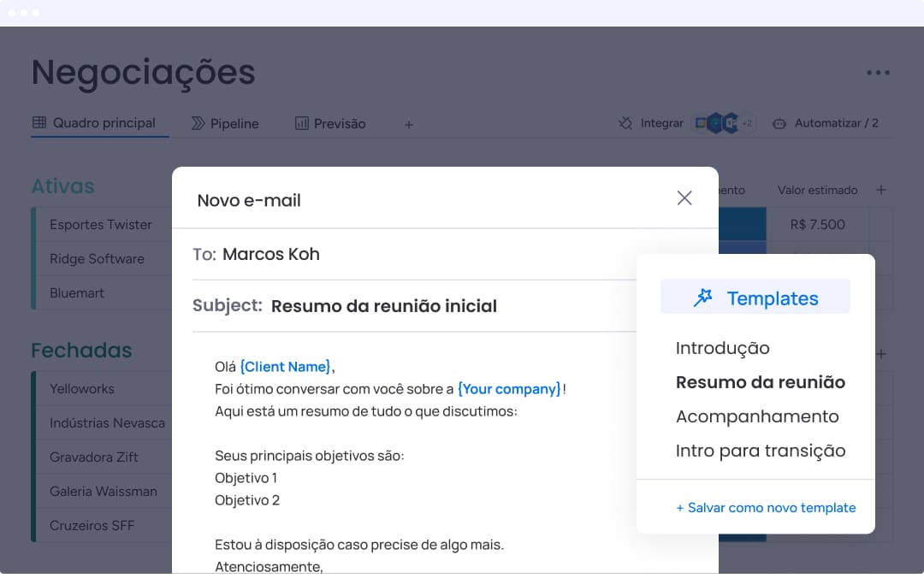The height and width of the screenshot is (578, 924).
Task: Click the +2 integrations badge
Action: click(x=746, y=122)
